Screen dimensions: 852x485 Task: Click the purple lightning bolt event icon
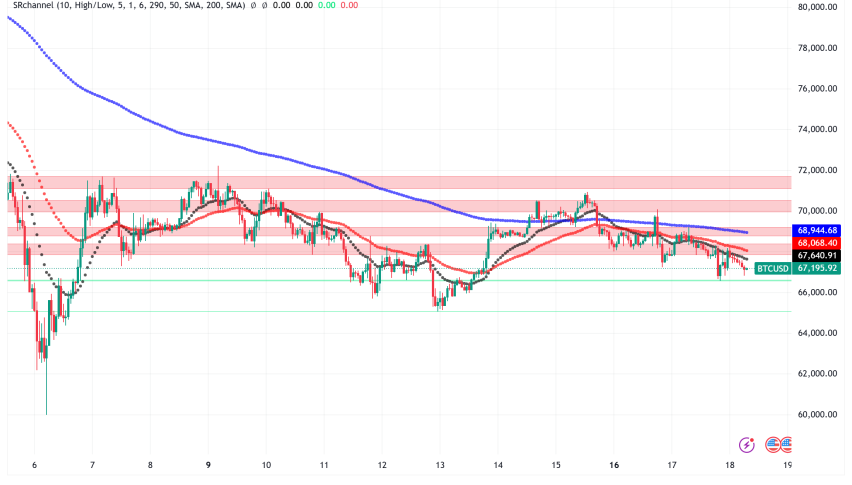(x=745, y=444)
